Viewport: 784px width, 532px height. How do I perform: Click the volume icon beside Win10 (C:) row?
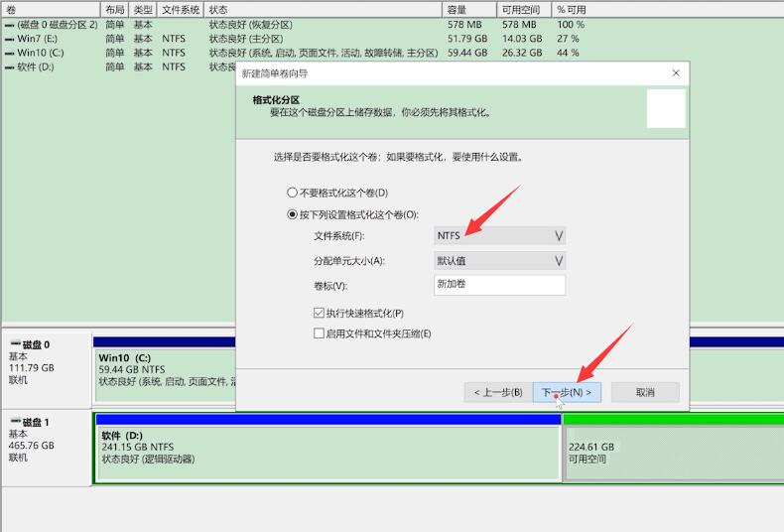(x=10, y=53)
